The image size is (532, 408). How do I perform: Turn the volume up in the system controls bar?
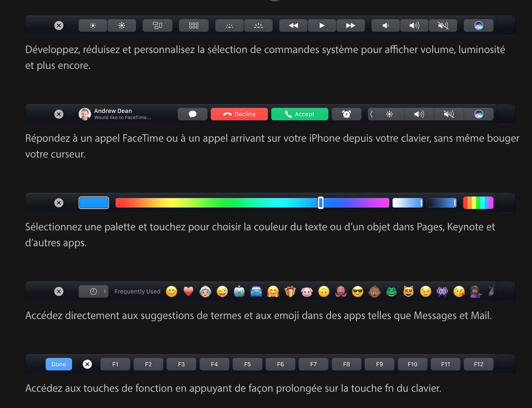[414, 26]
